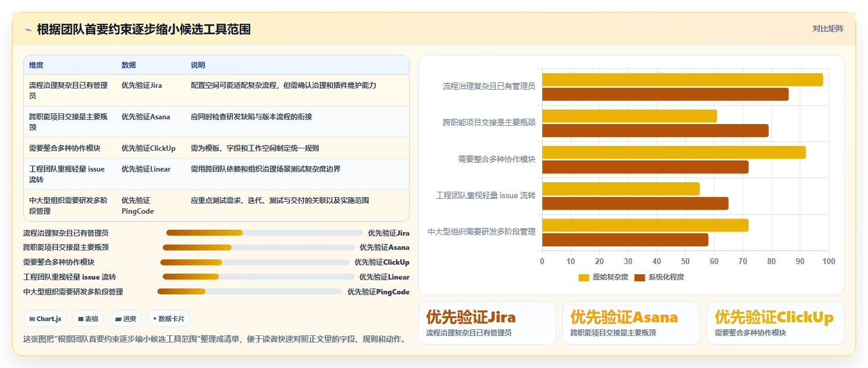Click progress label 优先验证PingCode on the right
The image size is (868, 368).
click(378, 291)
